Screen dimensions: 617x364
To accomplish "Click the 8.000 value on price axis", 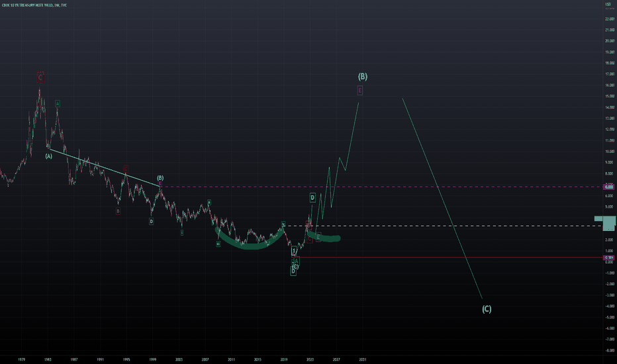I will click(x=610, y=173).
